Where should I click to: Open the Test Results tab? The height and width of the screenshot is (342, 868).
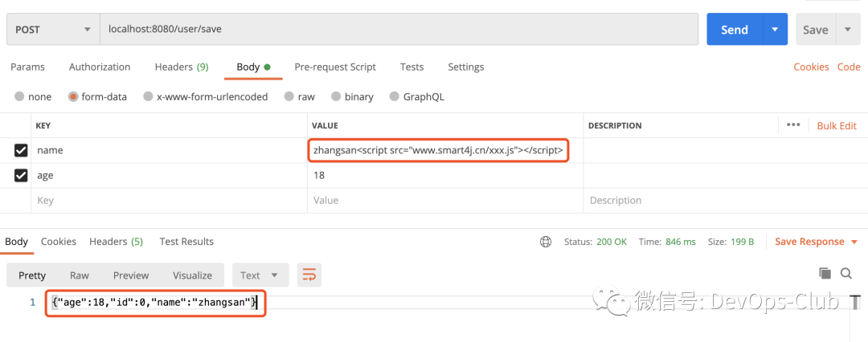pos(186,242)
